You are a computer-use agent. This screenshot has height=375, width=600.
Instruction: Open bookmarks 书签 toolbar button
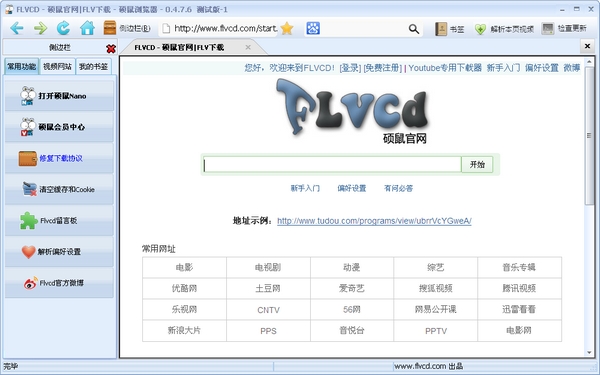click(449, 29)
